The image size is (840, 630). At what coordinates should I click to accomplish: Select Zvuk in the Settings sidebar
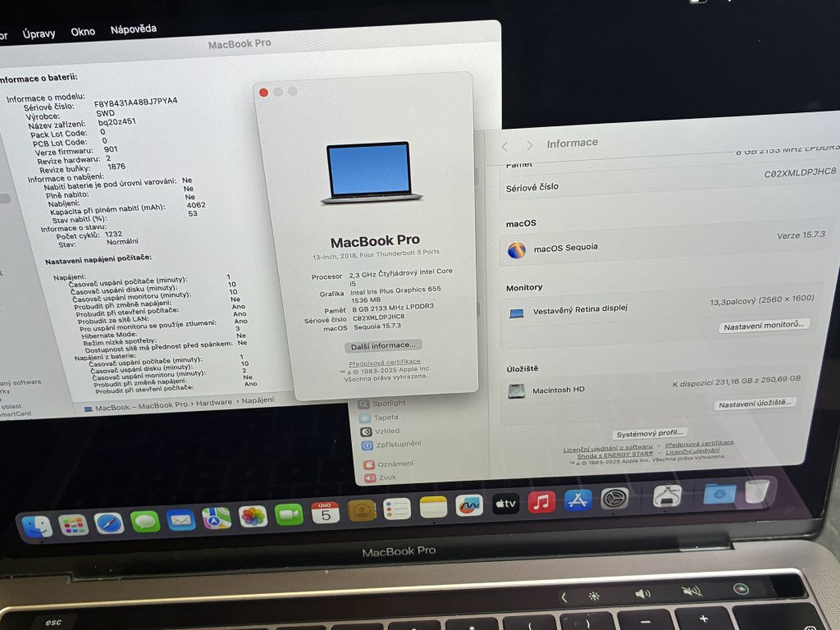click(387, 477)
